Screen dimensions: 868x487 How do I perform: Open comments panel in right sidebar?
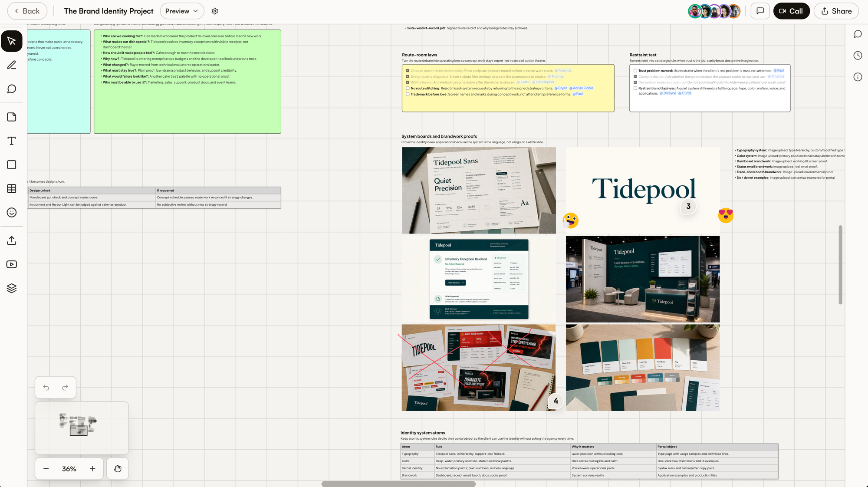[x=858, y=34]
